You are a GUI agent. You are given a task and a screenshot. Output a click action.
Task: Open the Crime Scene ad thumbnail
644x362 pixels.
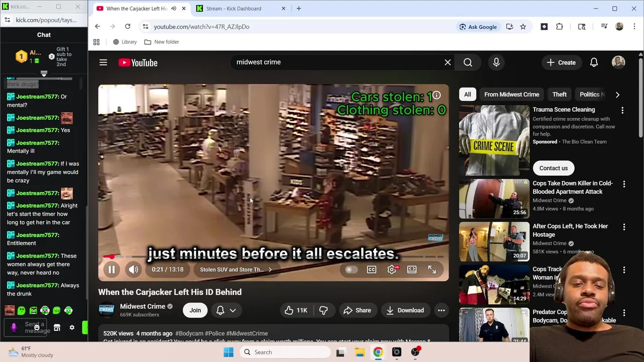494,140
